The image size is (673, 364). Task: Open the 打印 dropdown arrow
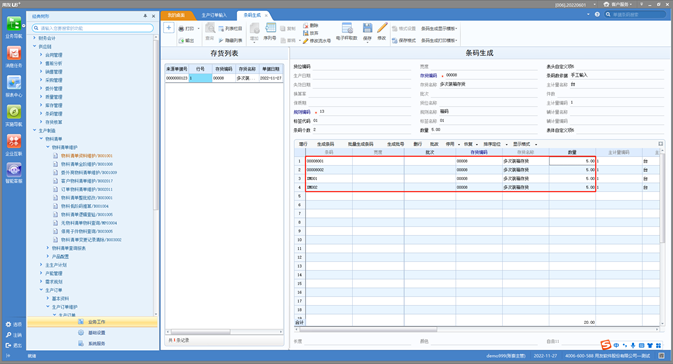[x=198, y=29]
